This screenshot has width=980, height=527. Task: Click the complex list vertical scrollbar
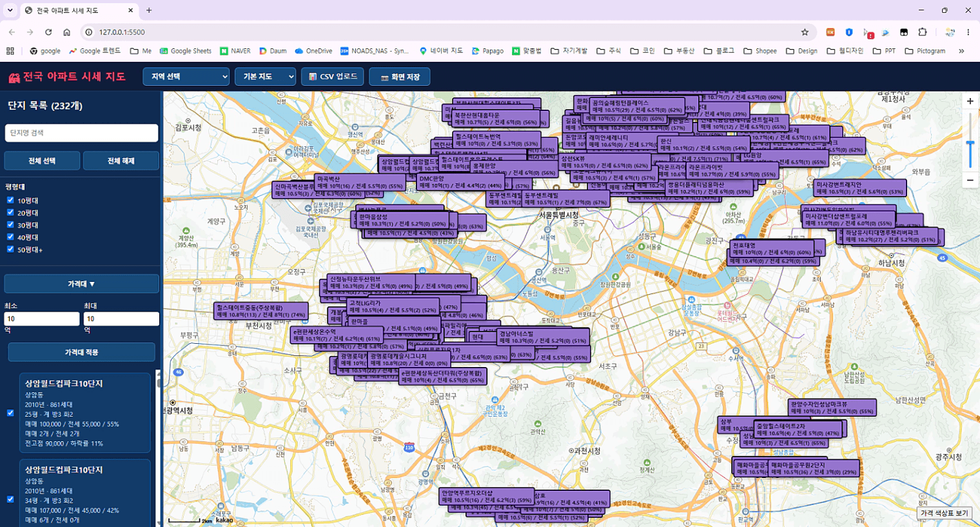pyautogui.click(x=159, y=448)
